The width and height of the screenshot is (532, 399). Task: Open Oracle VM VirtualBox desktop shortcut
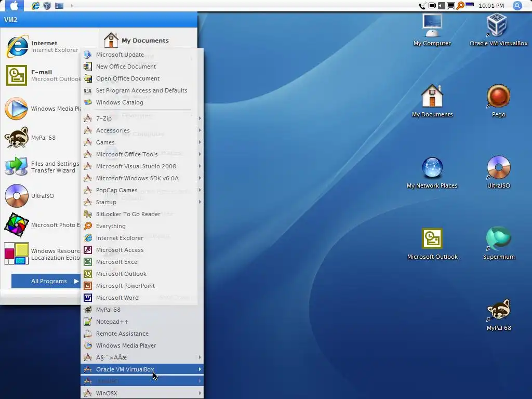[498, 30]
